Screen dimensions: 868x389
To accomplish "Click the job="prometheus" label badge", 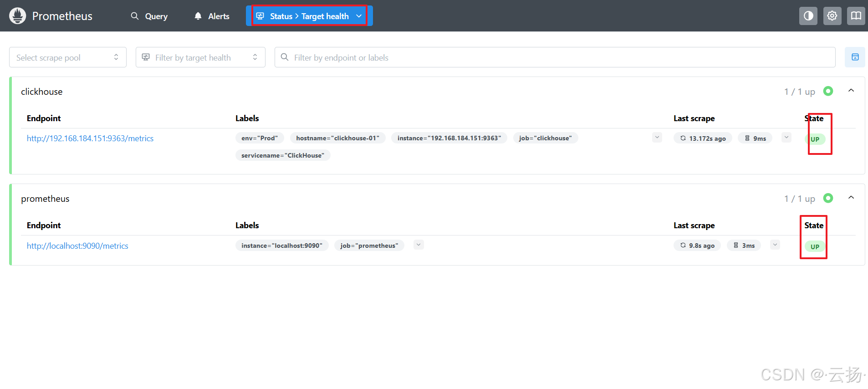I will (369, 246).
